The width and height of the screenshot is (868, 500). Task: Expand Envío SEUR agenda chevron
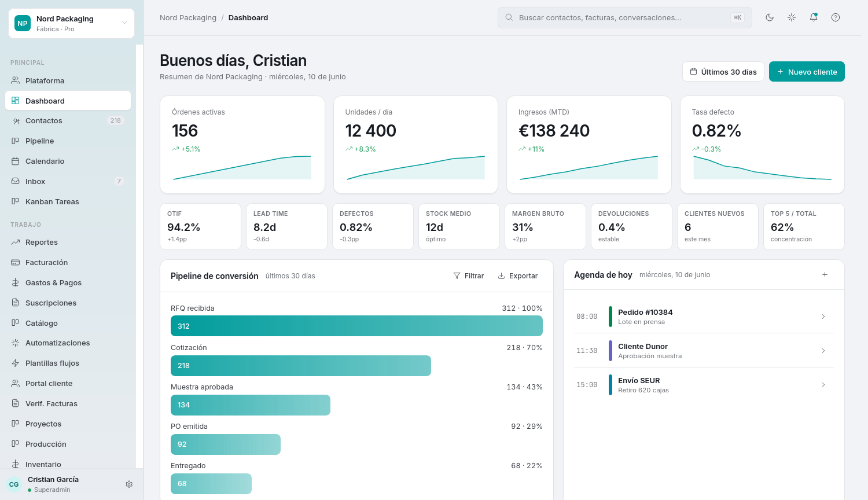pyautogui.click(x=823, y=385)
